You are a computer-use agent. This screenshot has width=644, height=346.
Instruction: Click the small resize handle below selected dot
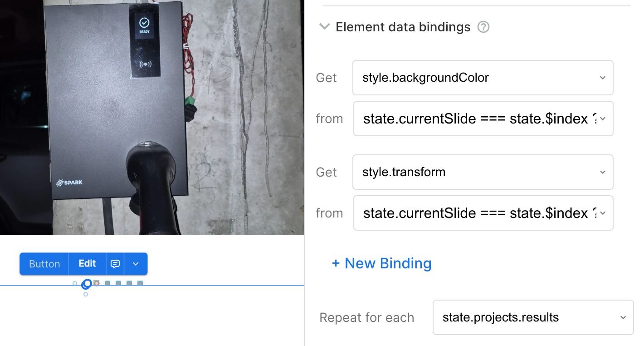[x=86, y=294]
